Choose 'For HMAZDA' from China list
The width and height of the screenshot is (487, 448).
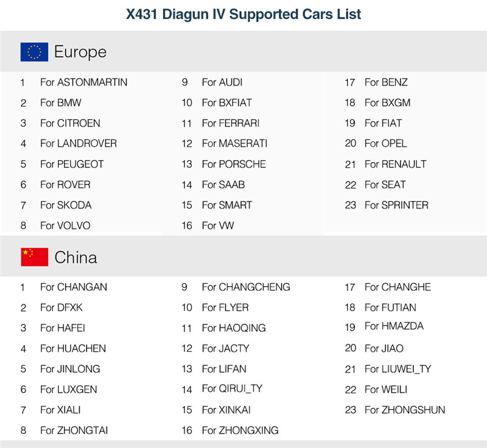tap(394, 326)
